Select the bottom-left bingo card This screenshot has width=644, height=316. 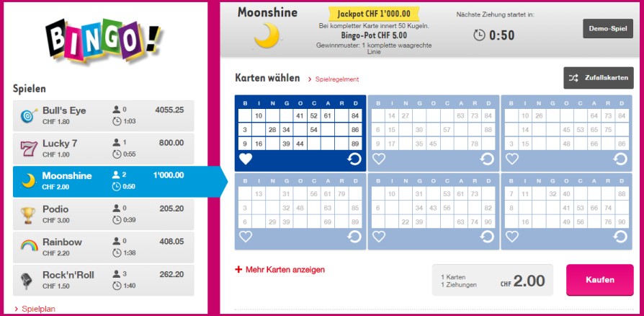[x=299, y=206]
